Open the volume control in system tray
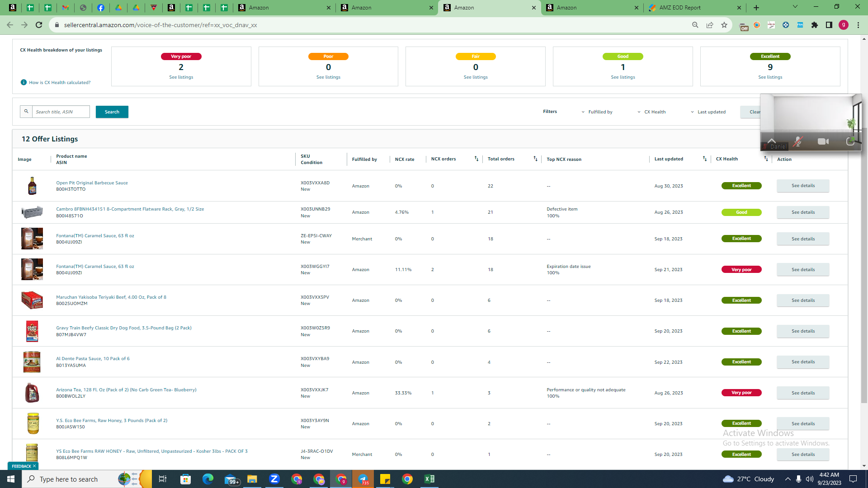 coord(809,479)
